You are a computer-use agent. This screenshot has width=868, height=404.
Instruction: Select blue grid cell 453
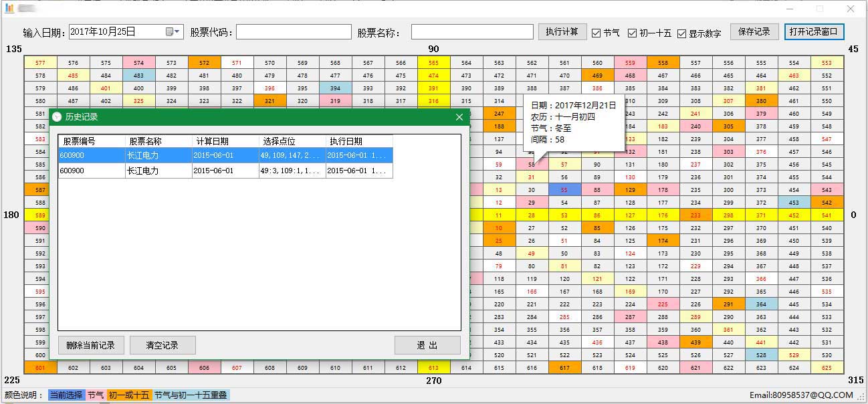794,203
